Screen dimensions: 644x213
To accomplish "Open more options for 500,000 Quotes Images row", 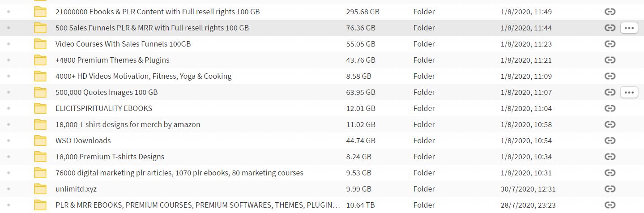I will pyautogui.click(x=629, y=92).
